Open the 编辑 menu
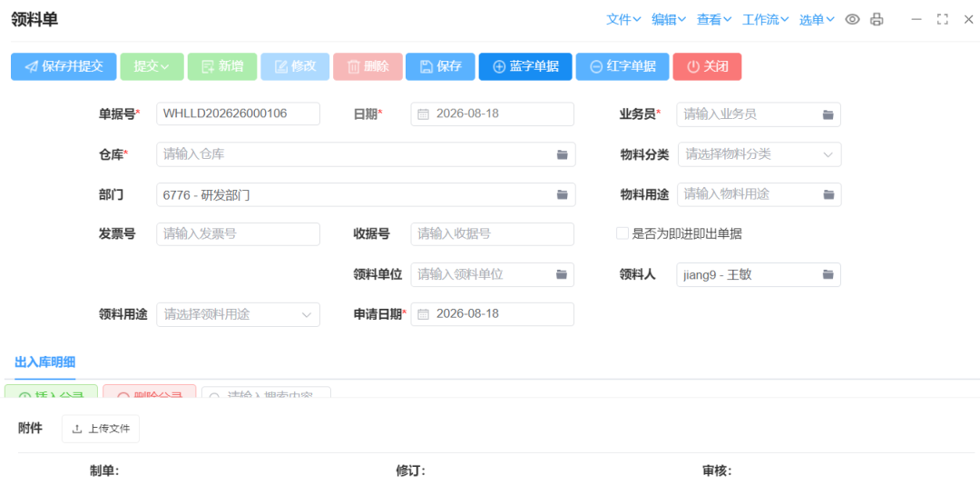980x485 pixels. (x=669, y=19)
